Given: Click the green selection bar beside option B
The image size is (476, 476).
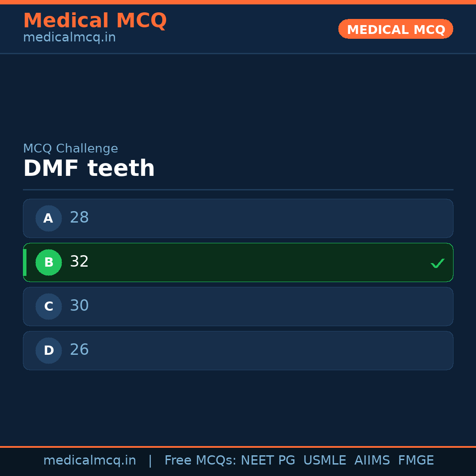Looking at the screenshot, I should [x=25, y=262].
